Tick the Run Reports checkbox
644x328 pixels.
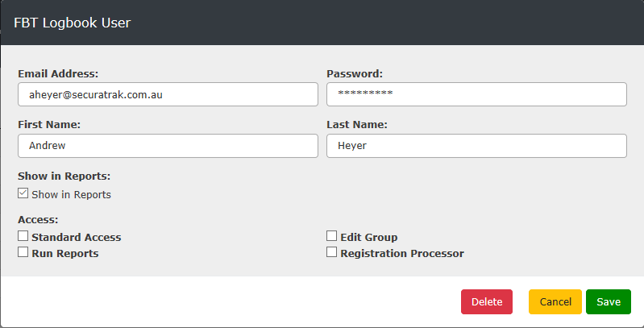pyautogui.click(x=23, y=253)
